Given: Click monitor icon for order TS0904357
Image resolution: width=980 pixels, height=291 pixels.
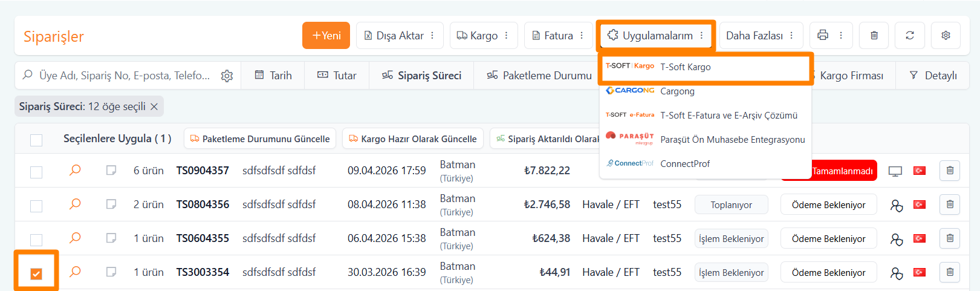Looking at the screenshot, I should 895,171.
